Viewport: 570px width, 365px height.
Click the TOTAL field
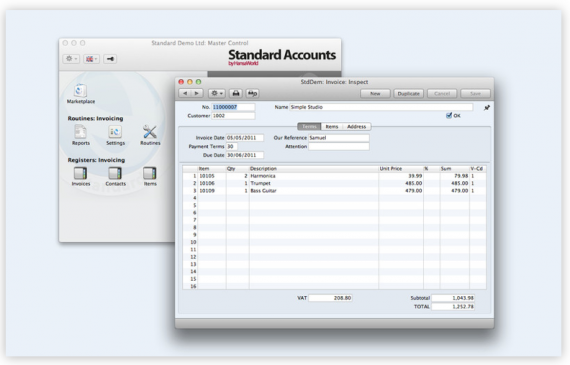453,306
